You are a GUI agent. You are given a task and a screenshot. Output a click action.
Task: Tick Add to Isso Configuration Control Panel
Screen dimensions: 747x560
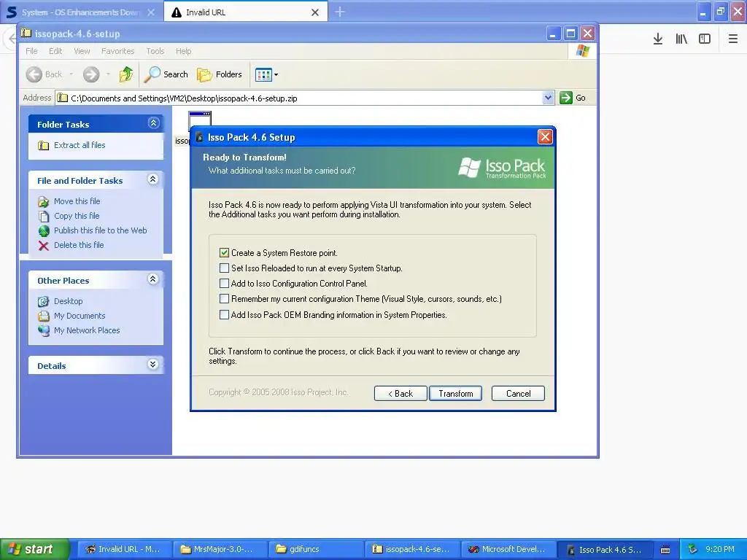point(225,284)
